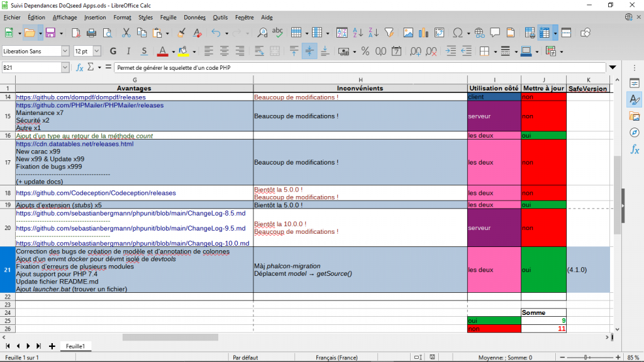Add new sheet plus button
Screen dimensions: 644x362
[52, 346]
